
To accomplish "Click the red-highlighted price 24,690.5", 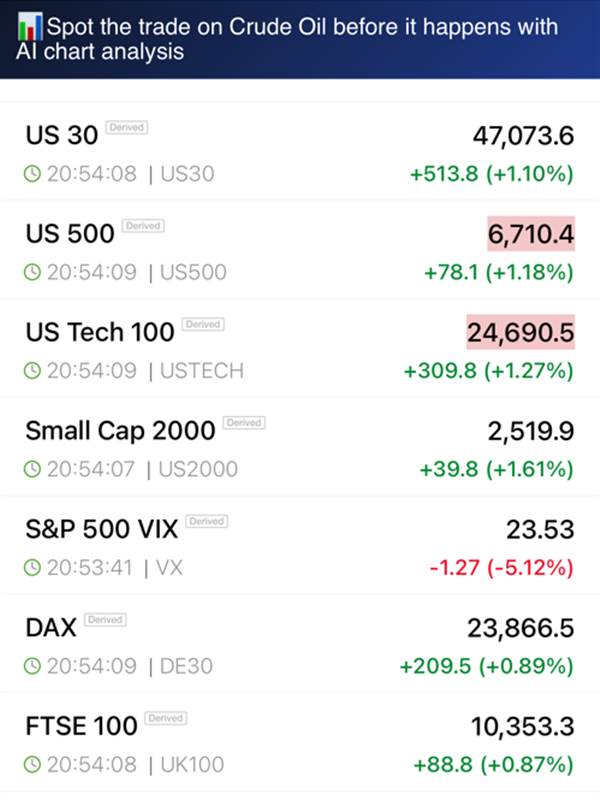I will (x=520, y=332).
